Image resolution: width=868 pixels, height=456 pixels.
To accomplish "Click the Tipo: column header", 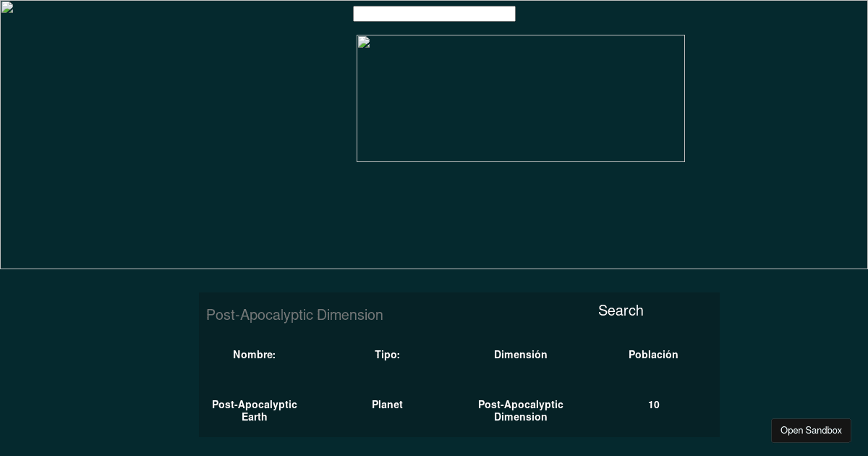I will click(388, 355).
